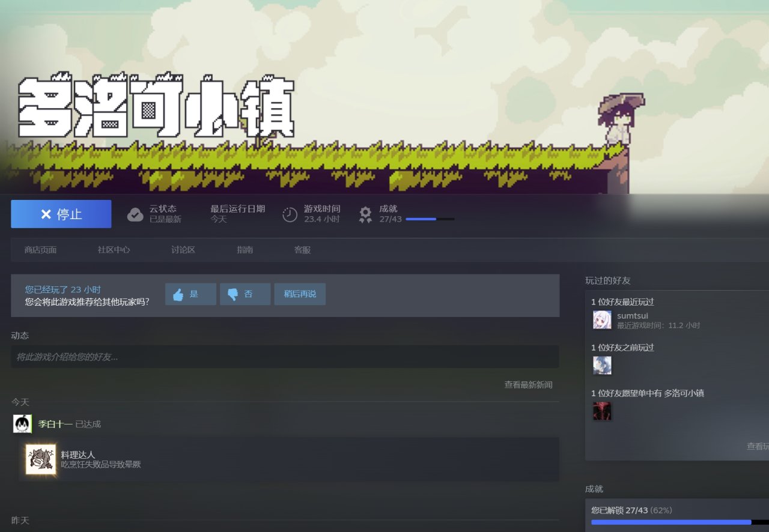Click avatar under 1 位好友之前玩过
The height and width of the screenshot is (532, 769).
click(602, 366)
